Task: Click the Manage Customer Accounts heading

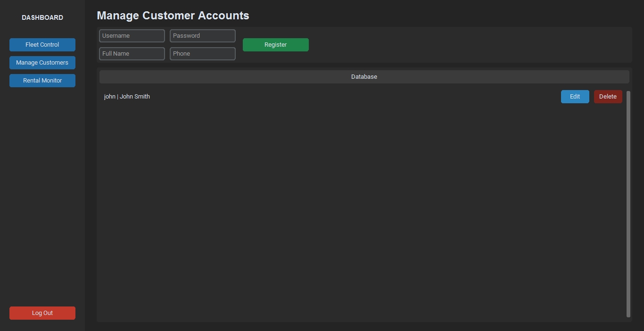Action: coord(173,16)
